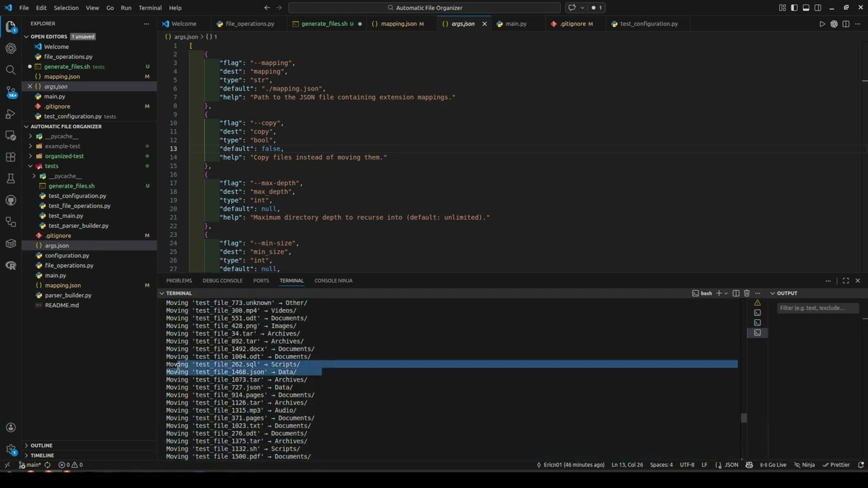Kill the terminal with trash icon

pos(747,293)
